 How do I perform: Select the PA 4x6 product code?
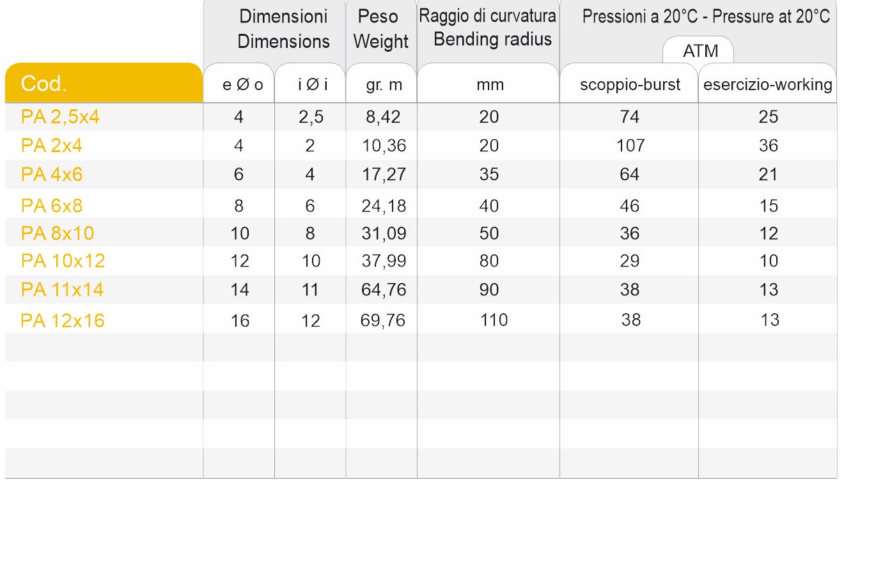click(x=52, y=174)
